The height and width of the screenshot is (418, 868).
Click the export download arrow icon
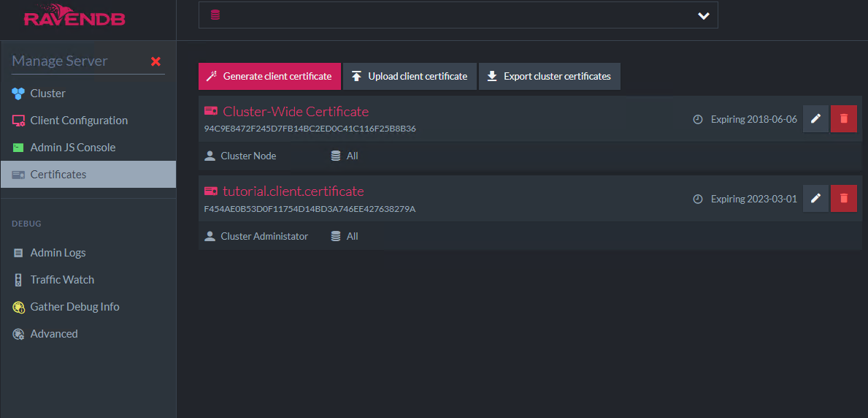coord(492,77)
